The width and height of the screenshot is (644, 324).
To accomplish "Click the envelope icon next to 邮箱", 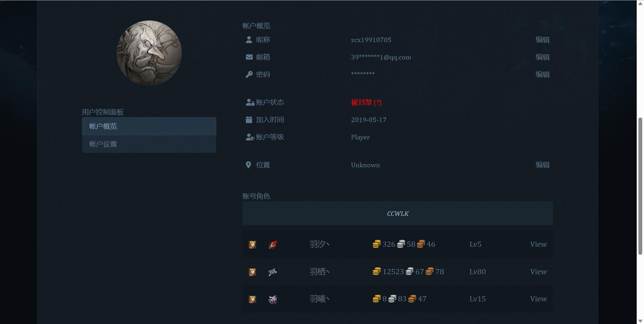I will pos(249,57).
